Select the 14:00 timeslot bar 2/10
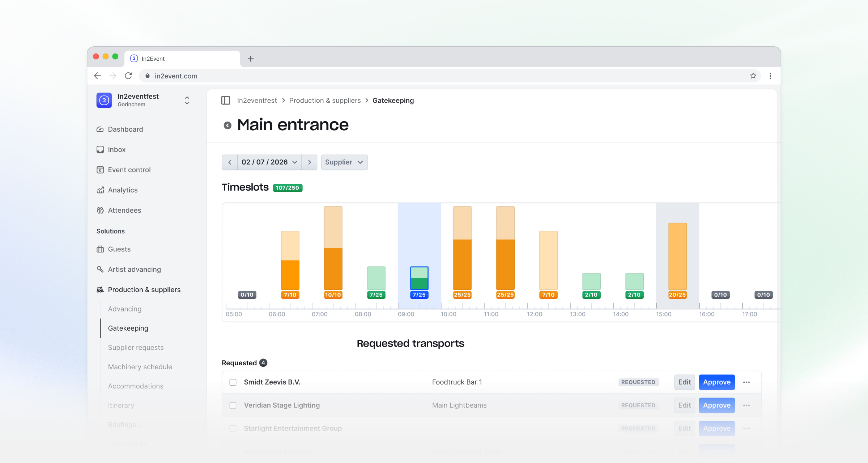This screenshot has width=868, height=463. pyautogui.click(x=634, y=281)
